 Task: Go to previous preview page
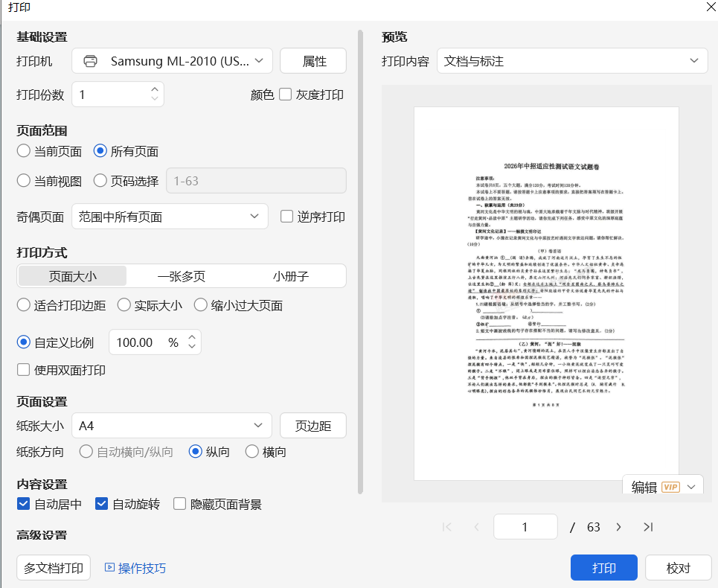476,527
